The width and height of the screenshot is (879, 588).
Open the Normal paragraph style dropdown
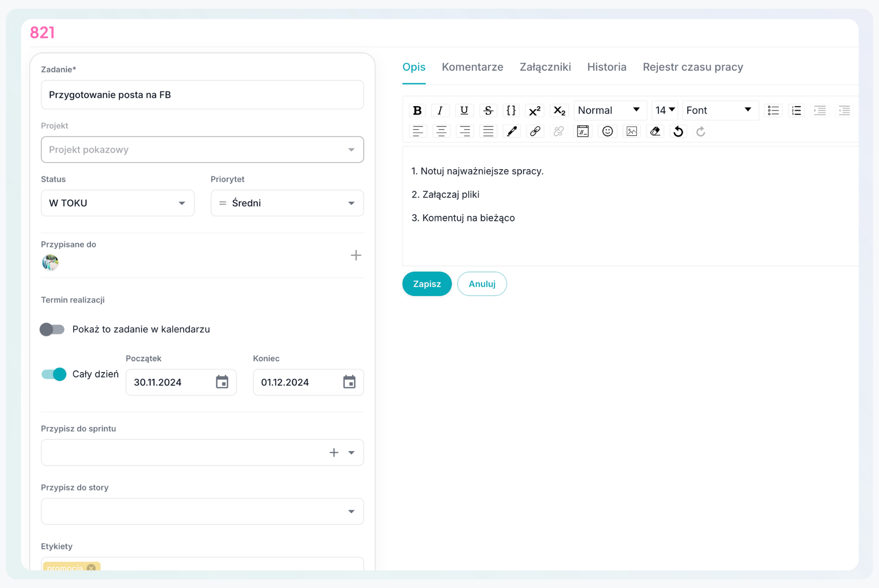point(609,110)
